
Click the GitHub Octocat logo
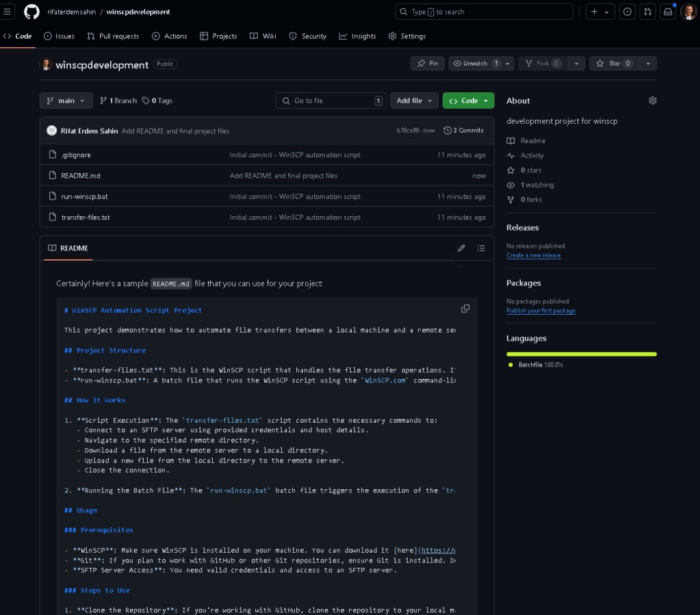point(31,12)
